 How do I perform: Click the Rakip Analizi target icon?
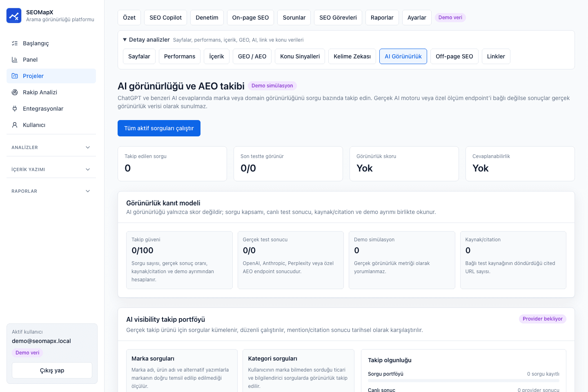(x=15, y=92)
